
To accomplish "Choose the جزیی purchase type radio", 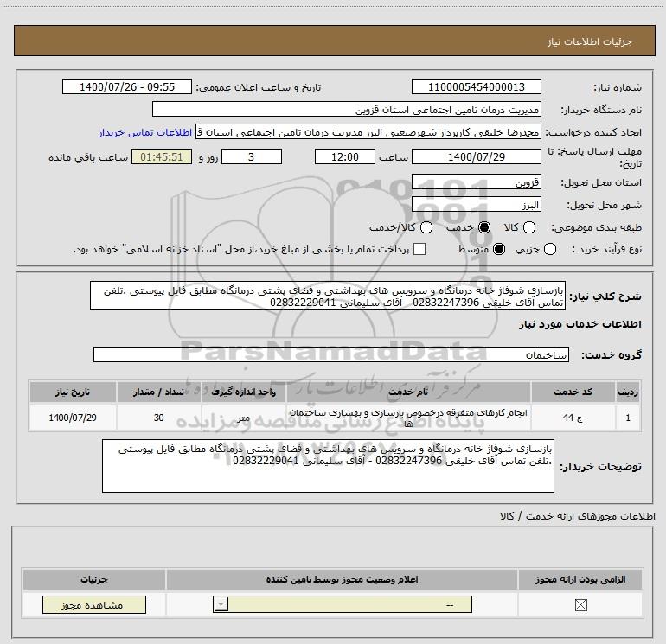I will click(x=549, y=249).
